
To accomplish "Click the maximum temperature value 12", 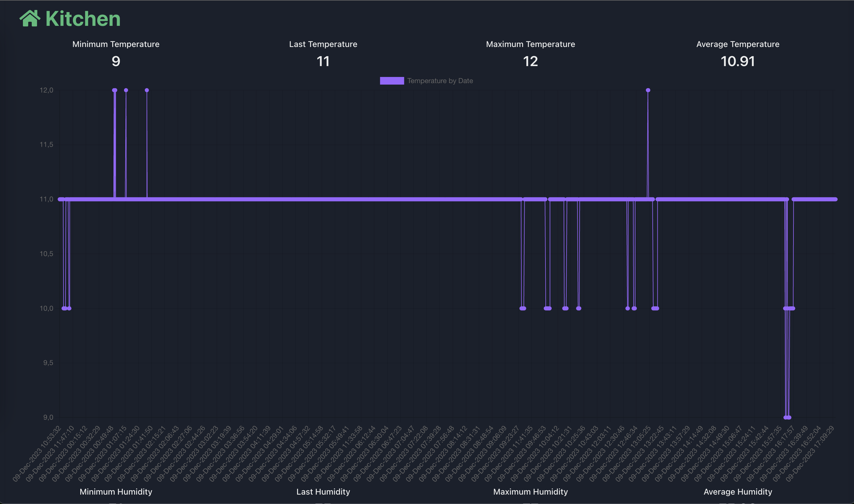I will click(530, 61).
